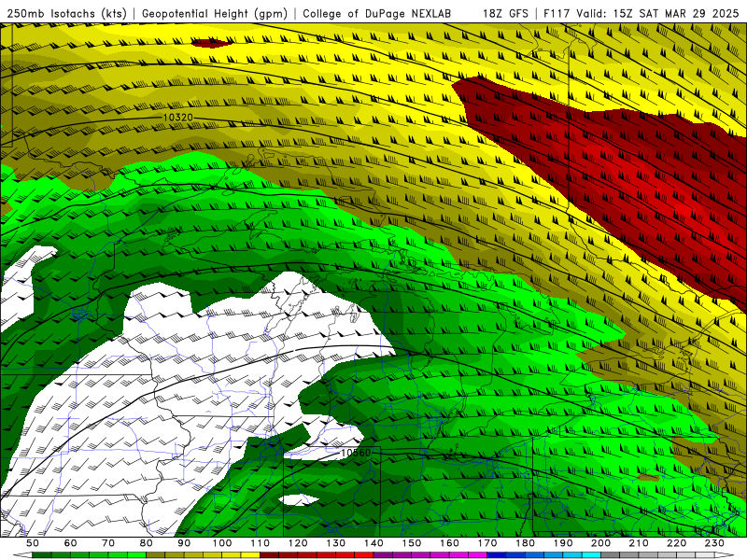Pick the cyan swatch near the 200 label

[591, 555]
